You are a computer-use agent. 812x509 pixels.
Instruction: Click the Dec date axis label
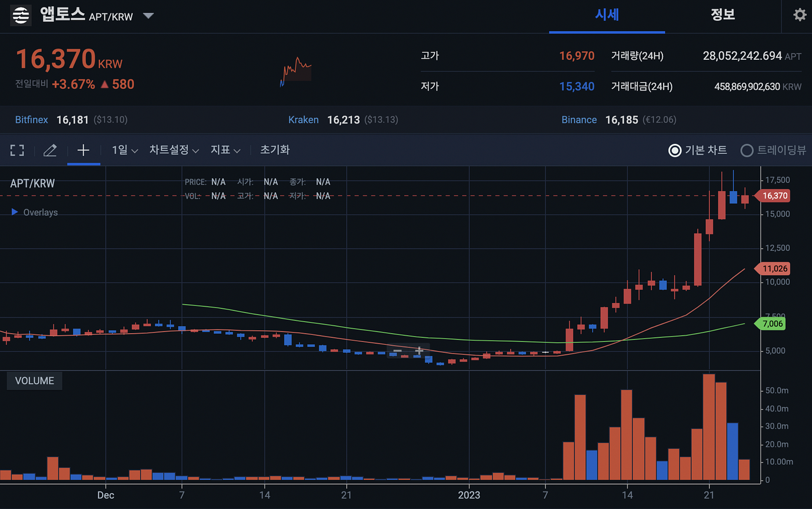(106, 495)
